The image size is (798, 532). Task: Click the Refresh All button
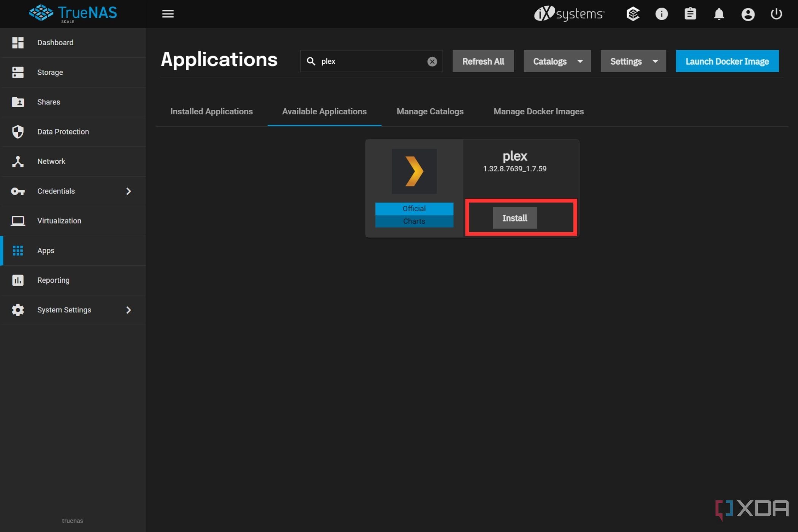pyautogui.click(x=483, y=61)
